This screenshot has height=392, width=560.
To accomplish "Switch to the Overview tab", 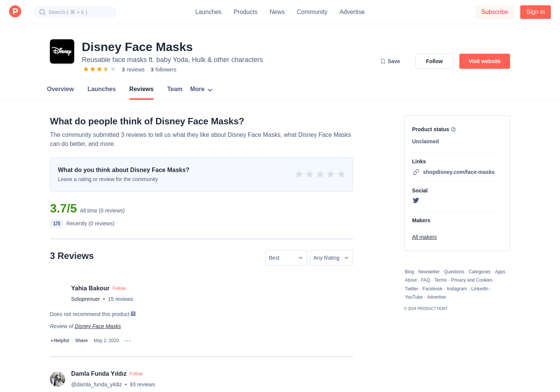I will (x=61, y=89).
